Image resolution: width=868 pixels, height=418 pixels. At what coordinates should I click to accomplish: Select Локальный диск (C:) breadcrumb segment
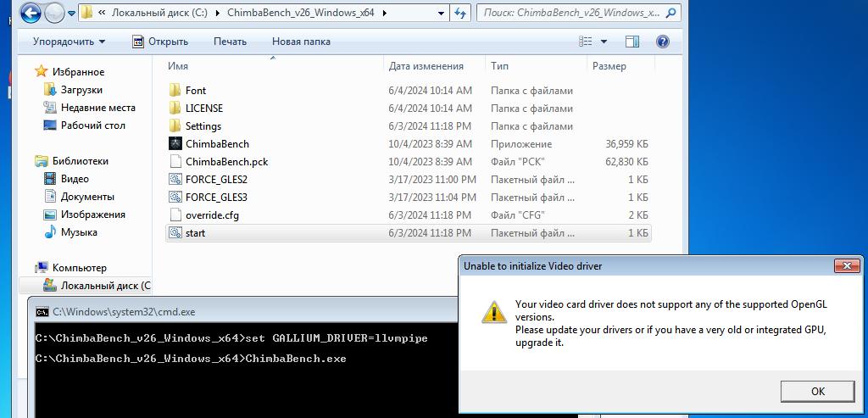pos(159,13)
